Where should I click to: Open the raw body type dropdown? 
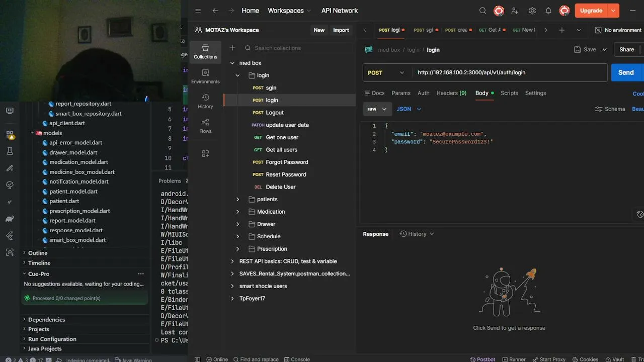[377, 109]
